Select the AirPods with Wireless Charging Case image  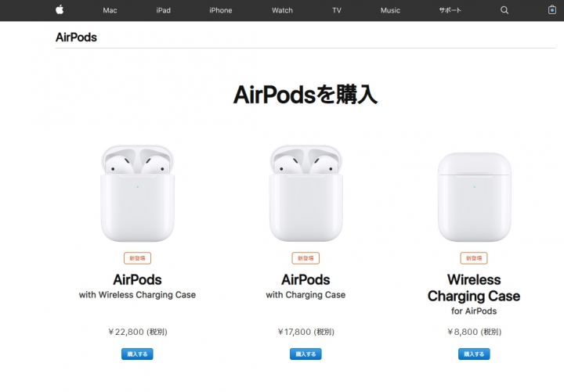coord(137,193)
